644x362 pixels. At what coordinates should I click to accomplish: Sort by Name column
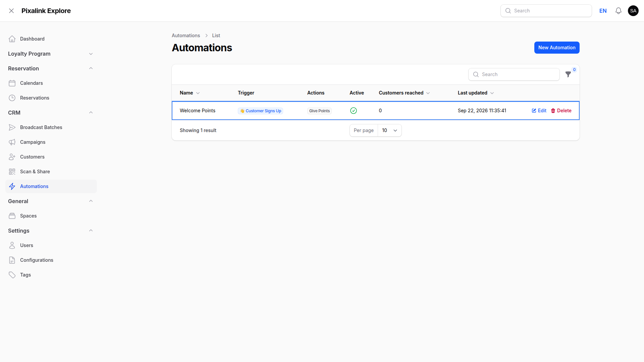coord(190,93)
